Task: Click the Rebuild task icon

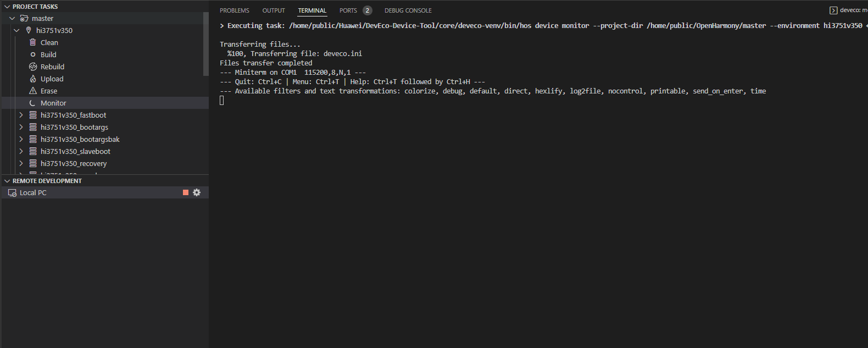Action: click(x=33, y=67)
